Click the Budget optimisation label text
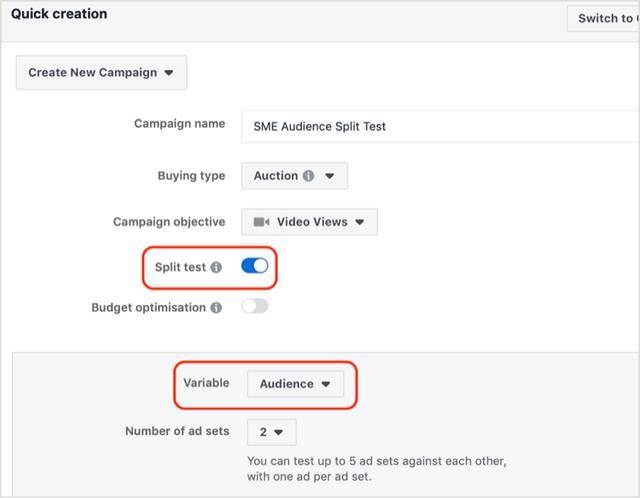 tap(148, 308)
